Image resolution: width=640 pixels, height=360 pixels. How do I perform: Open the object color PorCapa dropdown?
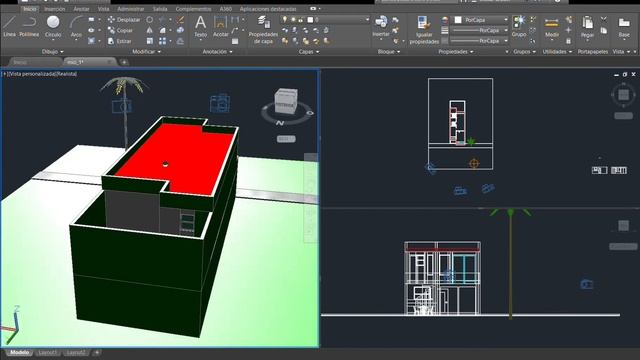[x=506, y=20]
